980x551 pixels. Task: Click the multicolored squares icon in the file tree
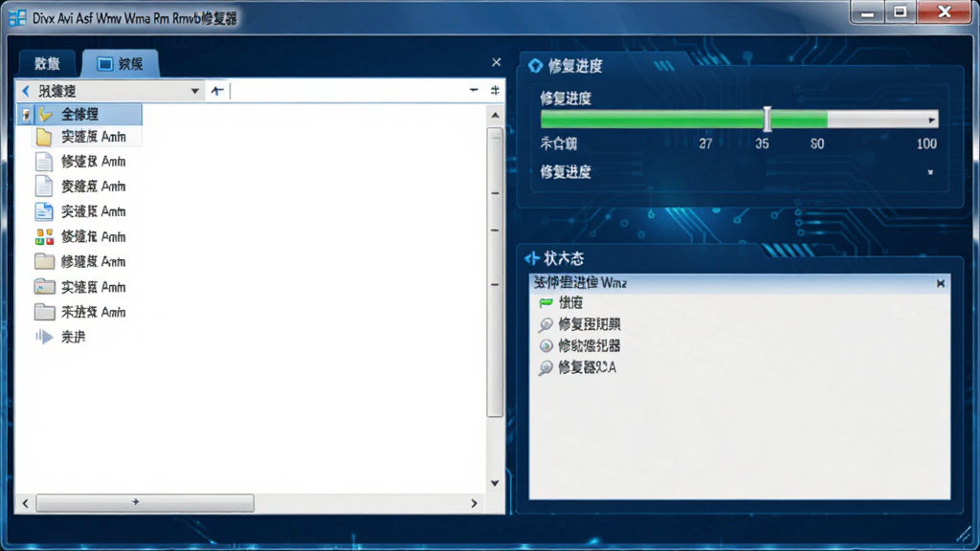pos(44,237)
